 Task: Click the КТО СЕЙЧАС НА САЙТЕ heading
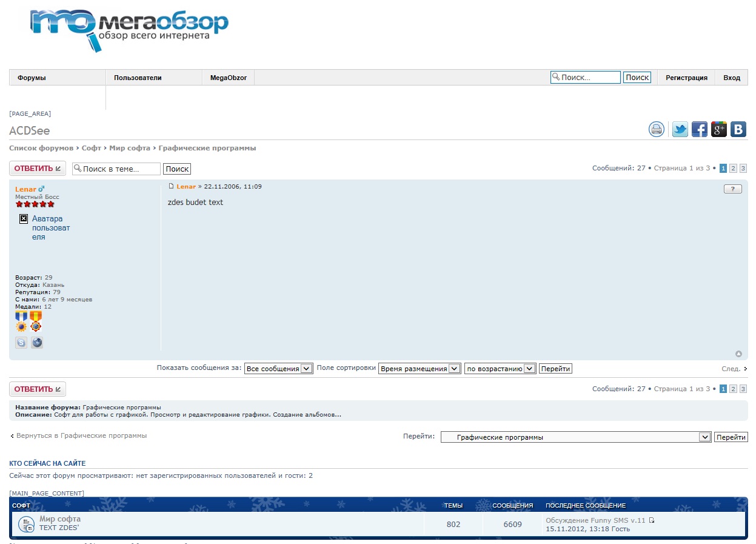47,463
